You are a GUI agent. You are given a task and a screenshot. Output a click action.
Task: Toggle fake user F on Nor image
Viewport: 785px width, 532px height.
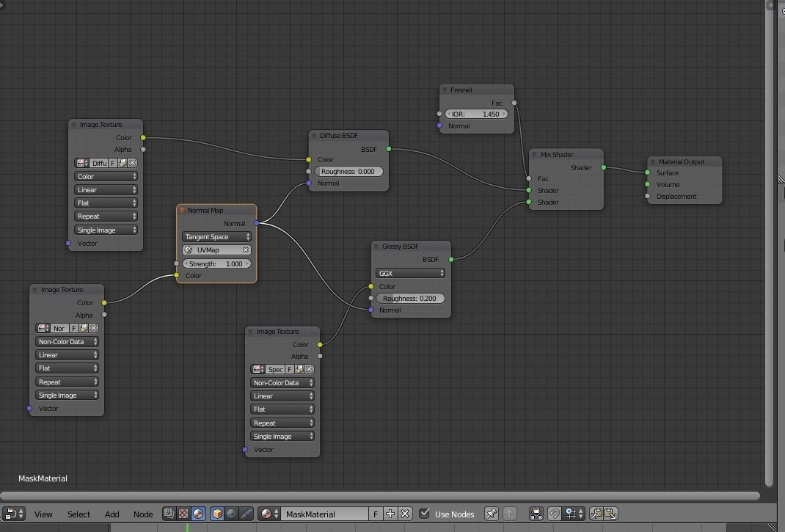pos(73,328)
